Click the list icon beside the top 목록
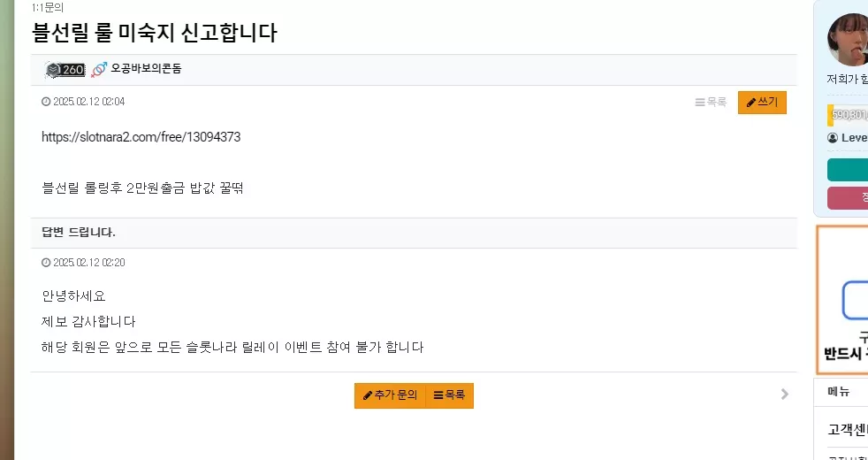 (x=700, y=103)
